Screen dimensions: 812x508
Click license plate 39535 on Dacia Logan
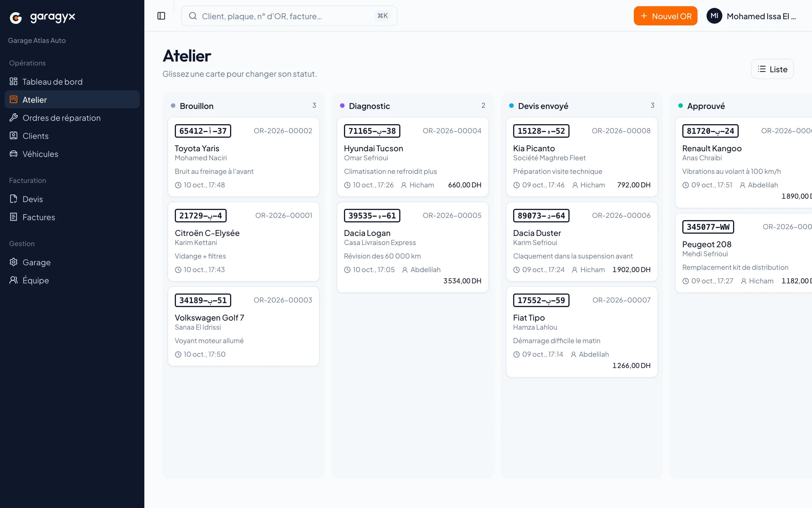pos(372,215)
